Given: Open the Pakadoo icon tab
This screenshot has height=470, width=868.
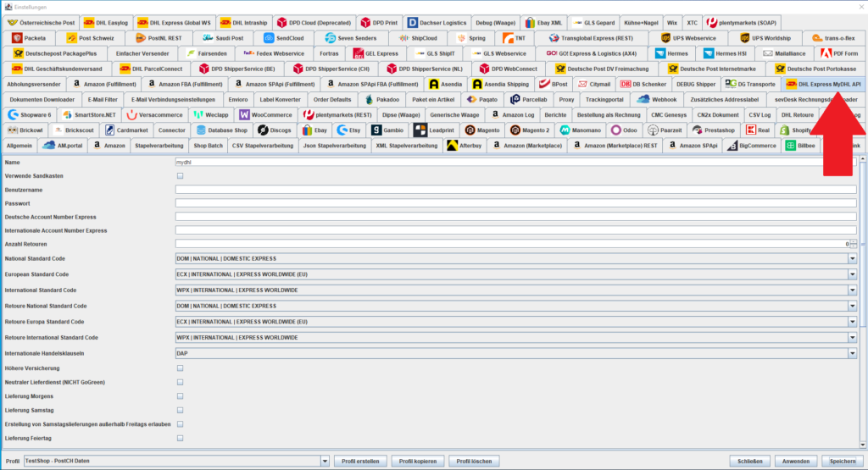Looking at the screenshot, I should point(370,100).
